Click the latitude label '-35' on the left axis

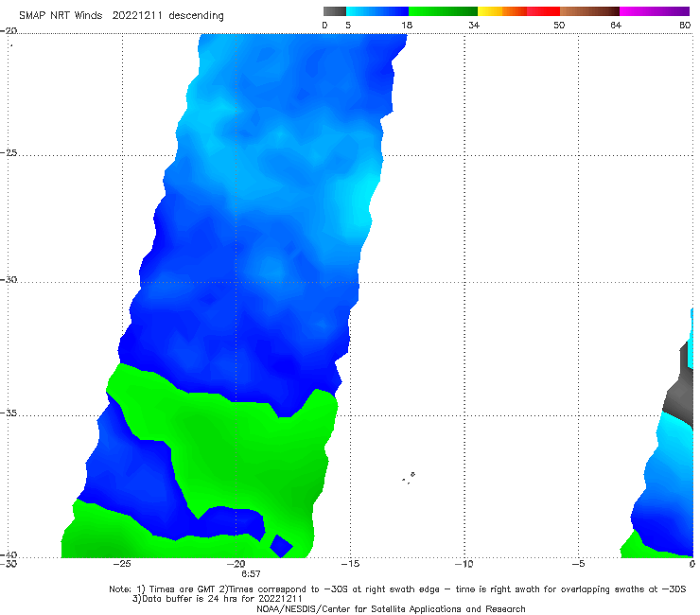coord(9,413)
